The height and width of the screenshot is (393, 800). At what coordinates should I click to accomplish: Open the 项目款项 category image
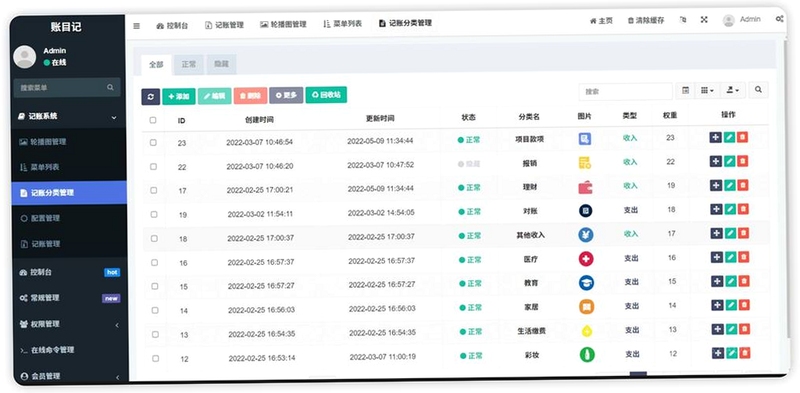[x=585, y=138]
